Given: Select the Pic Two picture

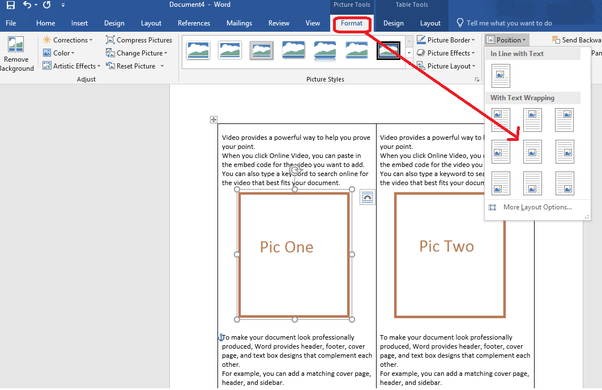Looking at the screenshot, I should (x=450, y=255).
